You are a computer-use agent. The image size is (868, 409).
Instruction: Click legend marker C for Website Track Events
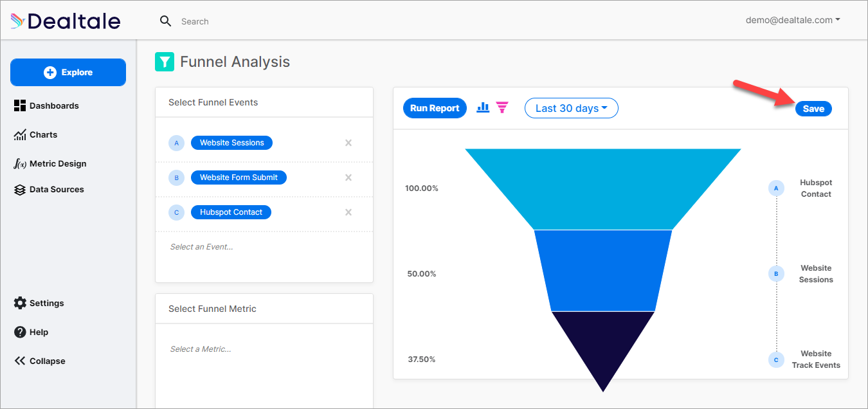coord(776,359)
